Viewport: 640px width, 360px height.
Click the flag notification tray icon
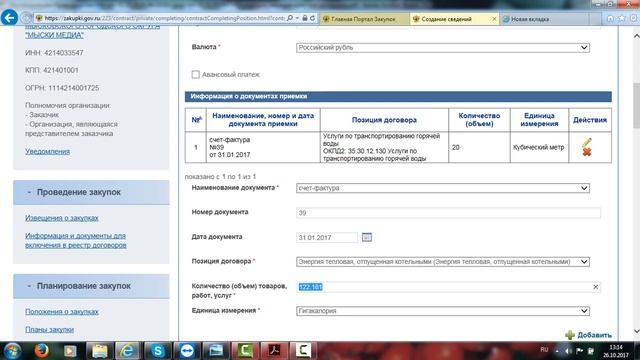pyautogui.click(x=579, y=351)
